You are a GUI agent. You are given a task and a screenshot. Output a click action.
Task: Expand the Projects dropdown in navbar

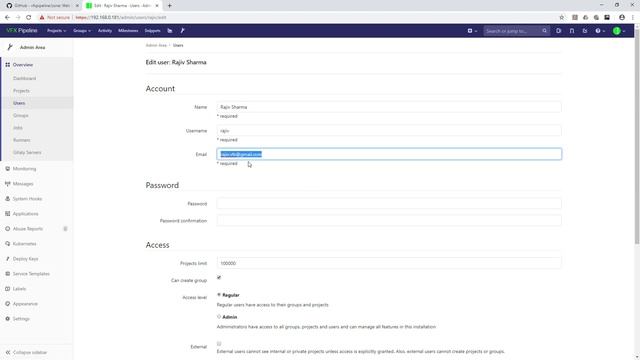tap(56, 31)
